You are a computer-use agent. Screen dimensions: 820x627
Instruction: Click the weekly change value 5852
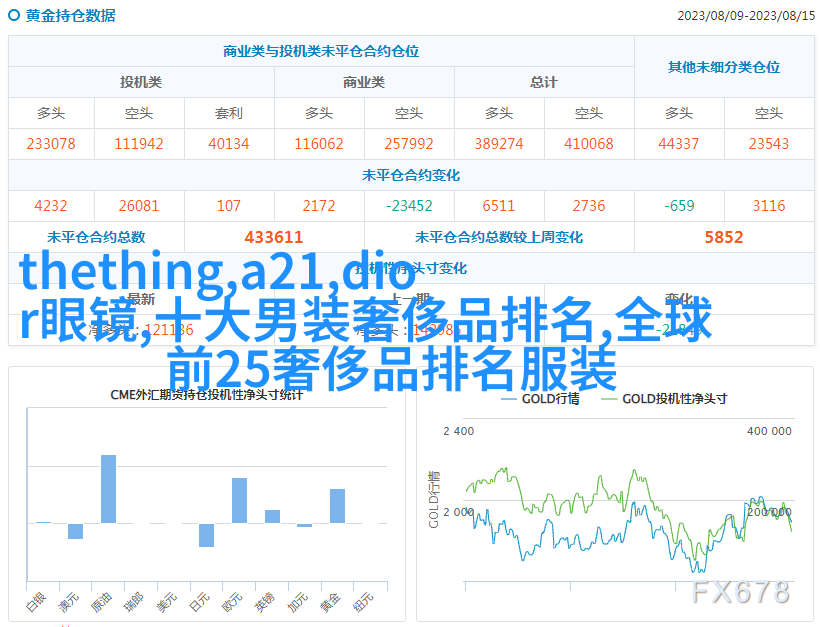[724, 237]
